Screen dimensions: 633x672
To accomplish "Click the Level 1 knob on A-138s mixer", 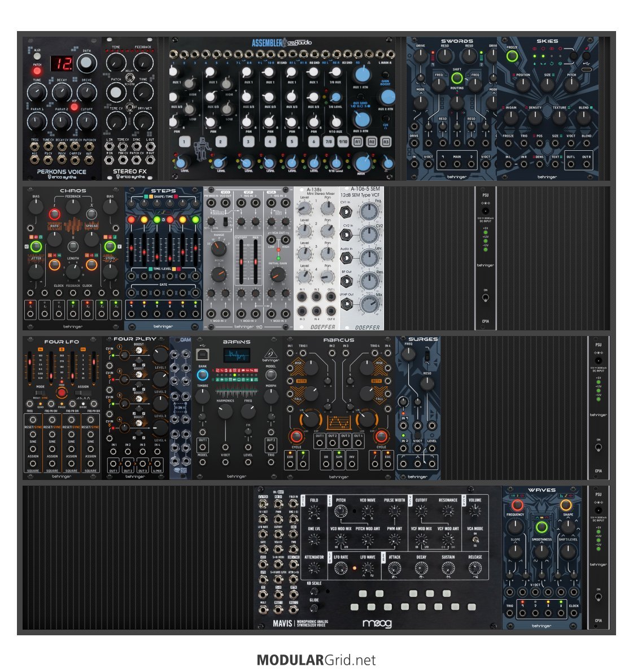I will pyautogui.click(x=304, y=209).
